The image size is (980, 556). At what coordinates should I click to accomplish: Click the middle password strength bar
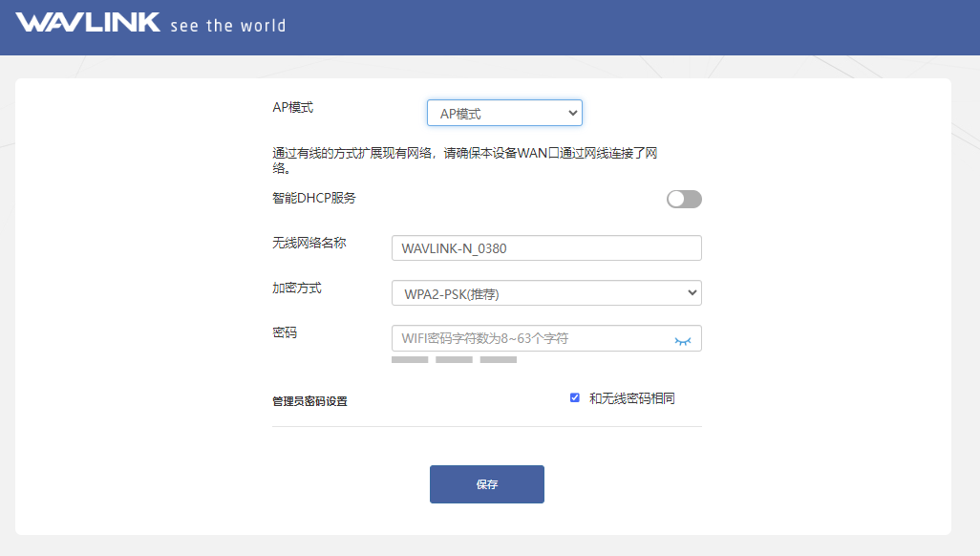pyautogui.click(x=454, y=360)
